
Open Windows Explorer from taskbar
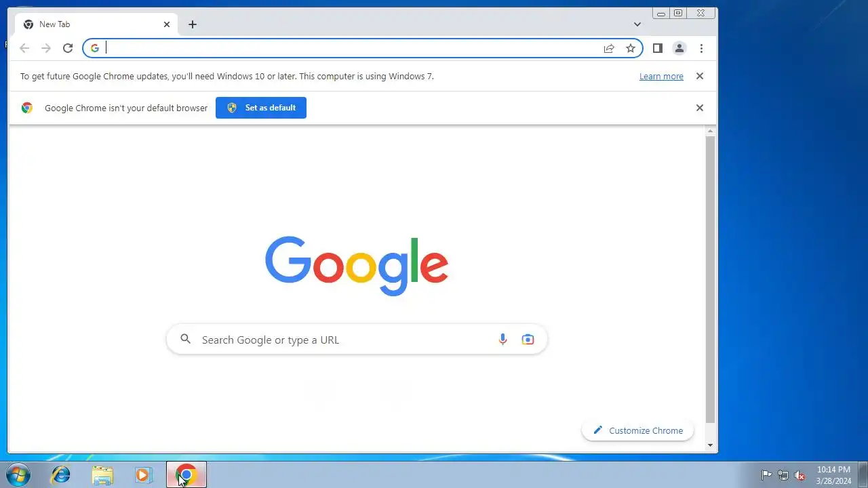point(102,474)
